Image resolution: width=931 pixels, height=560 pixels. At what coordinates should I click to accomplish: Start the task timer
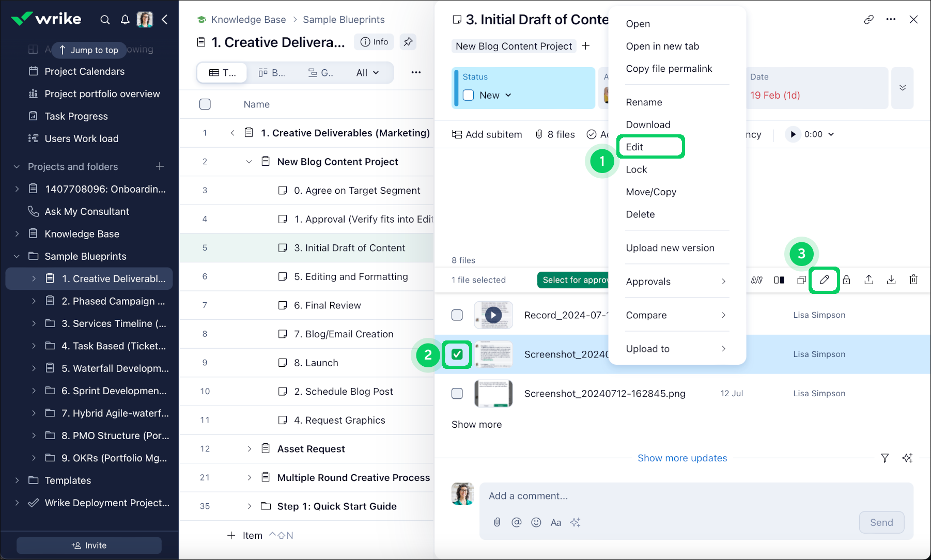coord(793,134)
